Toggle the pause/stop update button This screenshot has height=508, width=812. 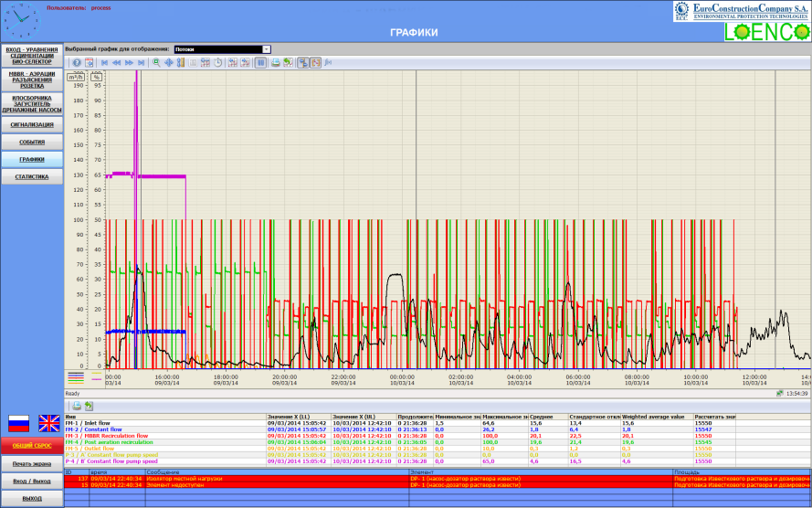point(260,62)
